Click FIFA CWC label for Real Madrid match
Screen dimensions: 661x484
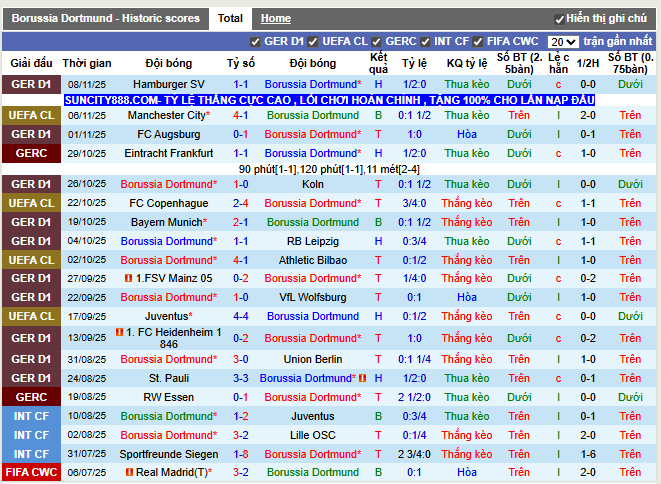click(31, 472)
